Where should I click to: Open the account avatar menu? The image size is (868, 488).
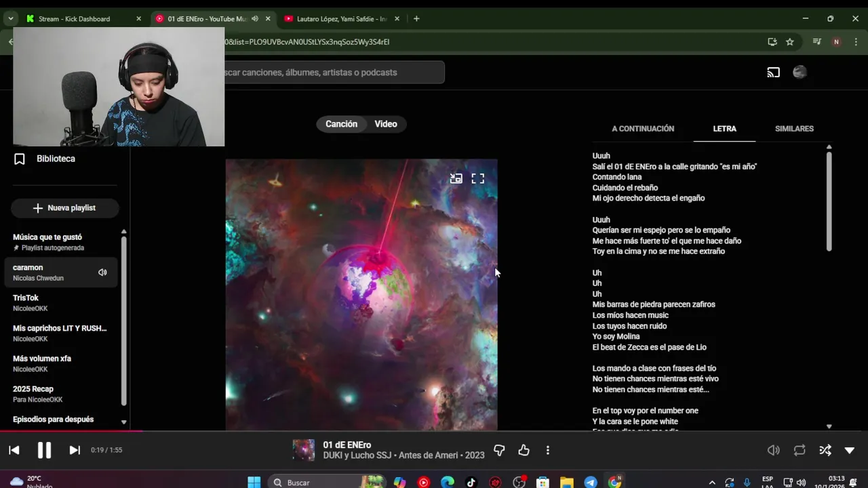800,73
